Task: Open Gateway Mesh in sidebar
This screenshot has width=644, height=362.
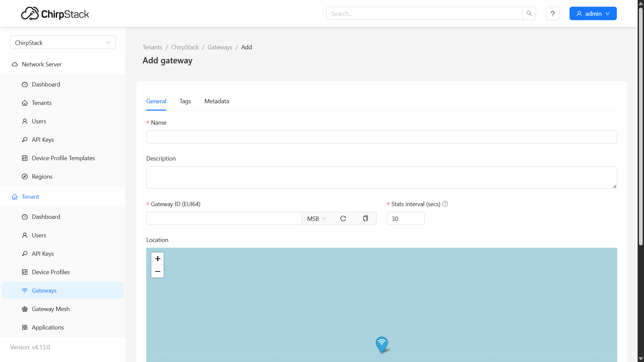Action: tap(51, 309)
